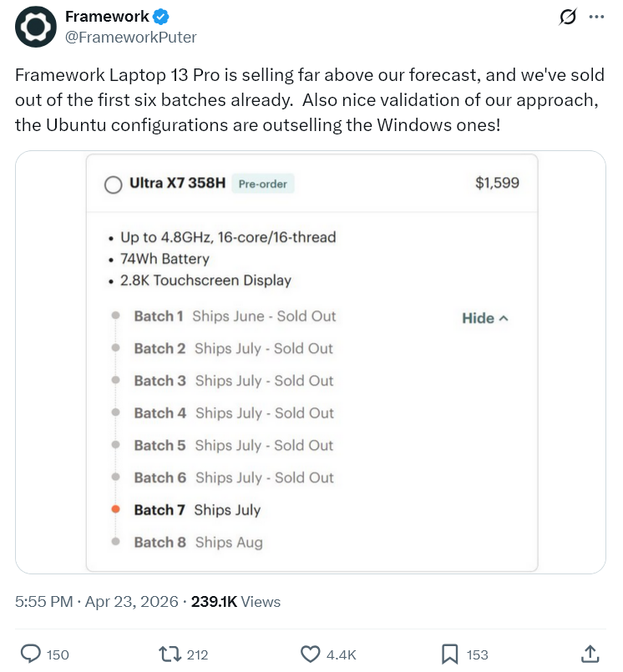Screen dimensions: 623x672
Task: Repost using the retweet icon
Action: pyautogui.click(x=170, y=654)
